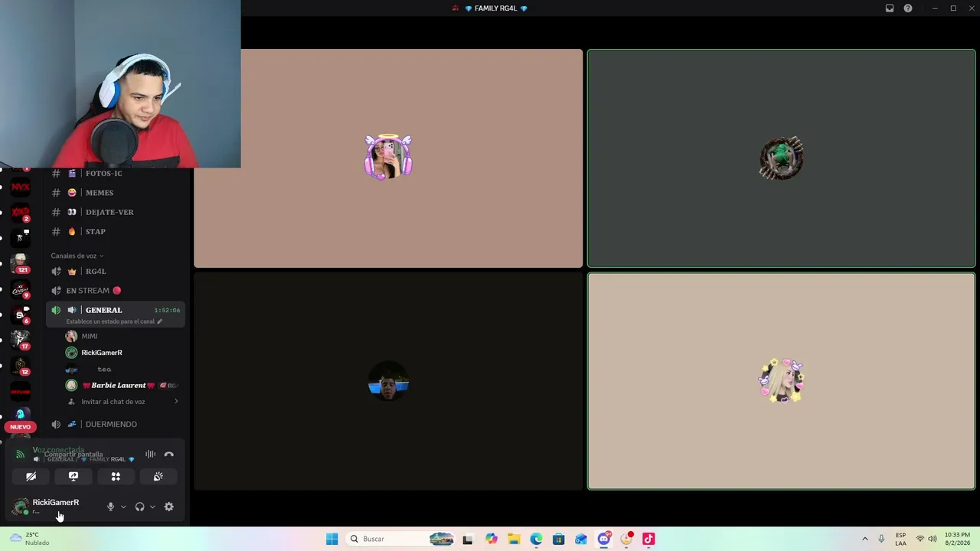
Task: Click the taskbar Buscar search box
Action: (400, 539)
